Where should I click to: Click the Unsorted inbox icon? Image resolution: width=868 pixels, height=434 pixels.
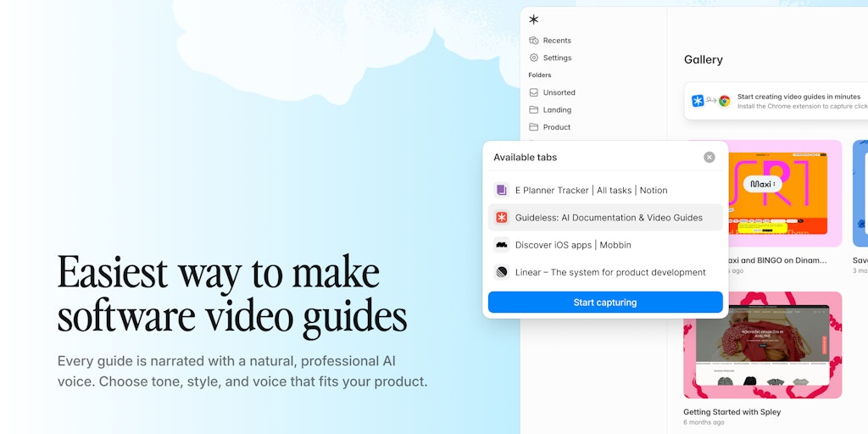(x=534, y=92)
